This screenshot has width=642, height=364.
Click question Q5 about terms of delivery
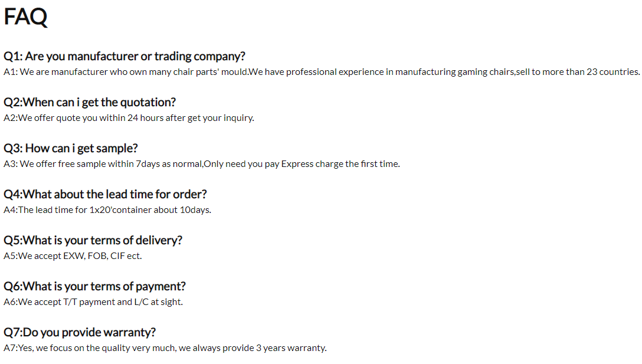coord(93,241)
